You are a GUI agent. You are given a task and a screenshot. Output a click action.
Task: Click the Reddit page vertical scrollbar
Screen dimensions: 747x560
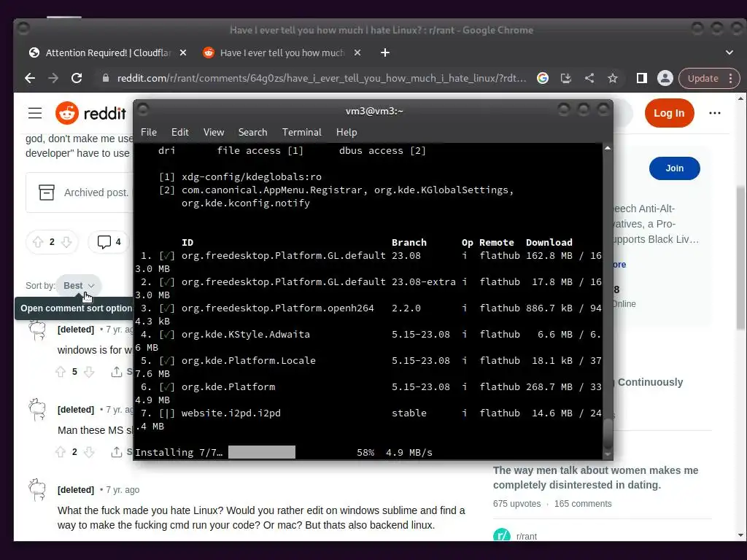pyautogui.click(x=740, y=257)
